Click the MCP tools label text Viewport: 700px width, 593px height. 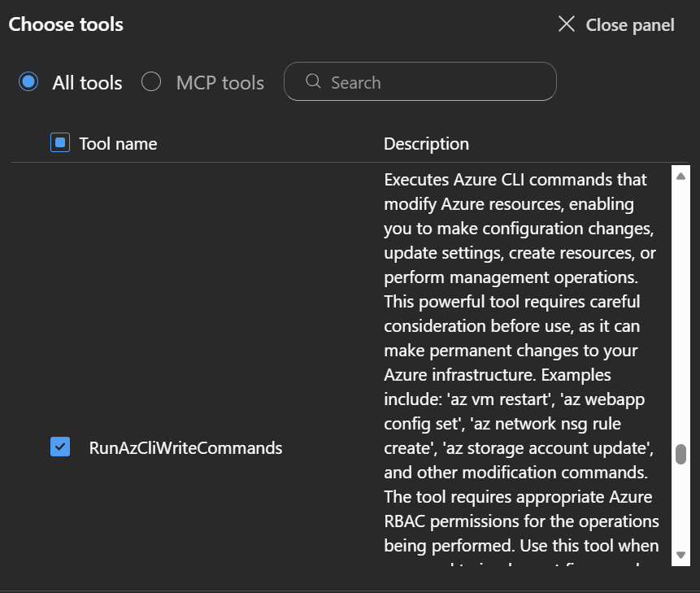[220, 83]
